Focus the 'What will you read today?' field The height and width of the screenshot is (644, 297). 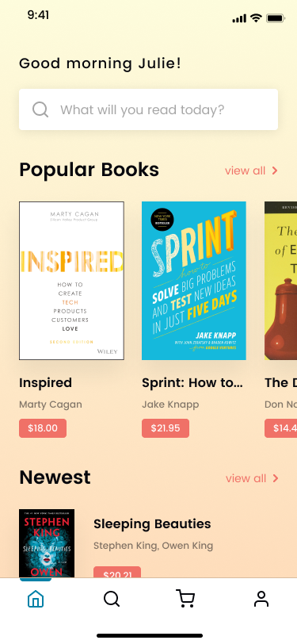(149, 109)
